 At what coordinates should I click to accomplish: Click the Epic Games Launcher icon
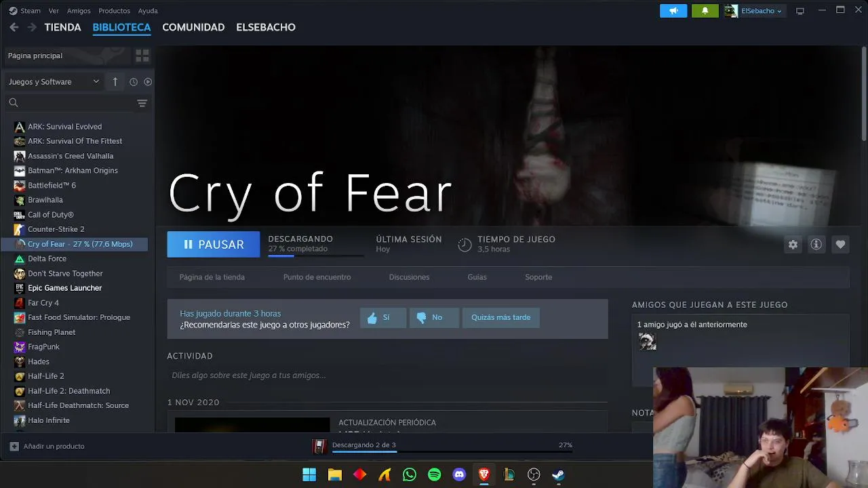[20, 288]
